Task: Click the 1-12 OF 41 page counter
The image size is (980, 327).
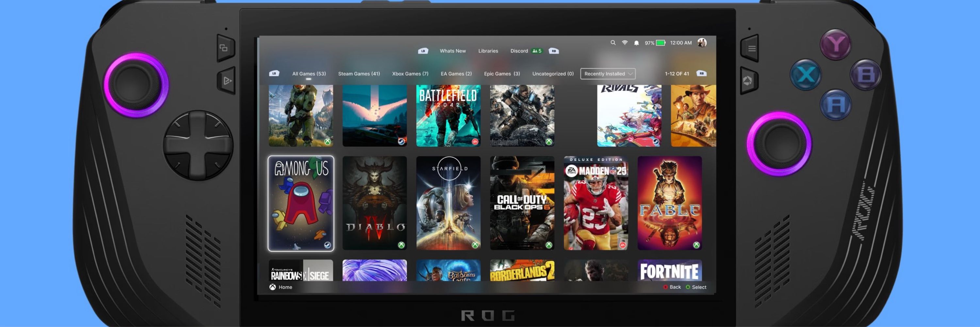Action: coord(677,74)
